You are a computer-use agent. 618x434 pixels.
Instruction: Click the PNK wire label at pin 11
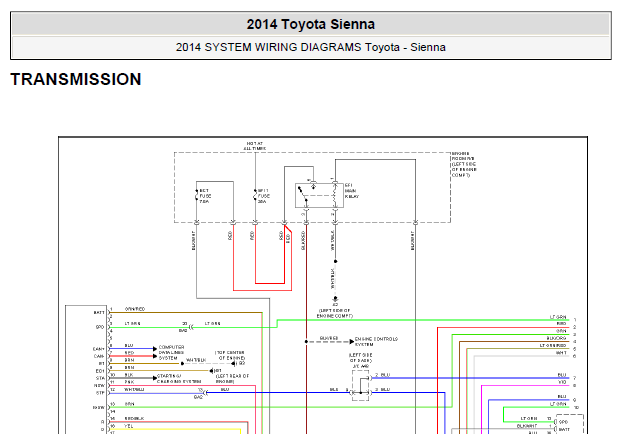click(x=129, y=382)
